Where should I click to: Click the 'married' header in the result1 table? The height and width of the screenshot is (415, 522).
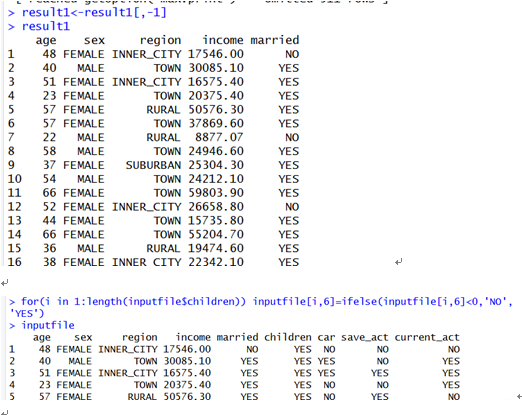click(275, 40)
